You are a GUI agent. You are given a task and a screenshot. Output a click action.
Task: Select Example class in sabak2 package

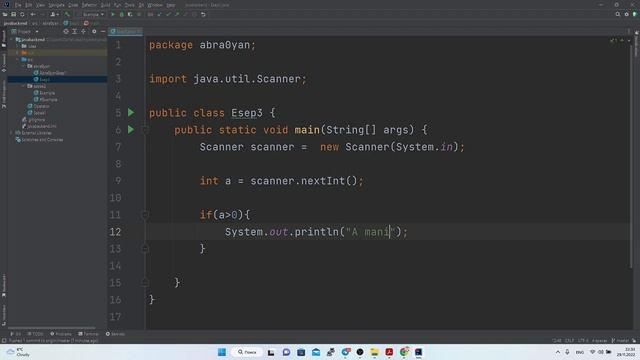[x=44, y=93]
